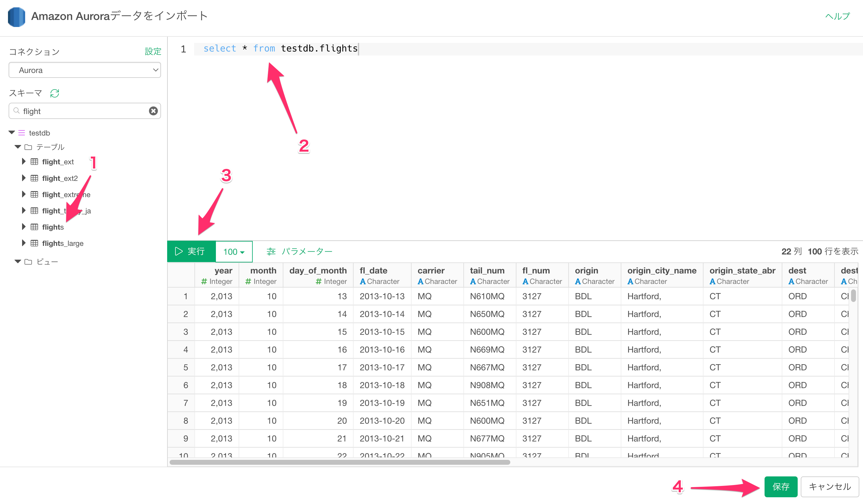The image size is (863, 504).
Task: Open the 100 row limit dropdown
Action: [234, 252]
